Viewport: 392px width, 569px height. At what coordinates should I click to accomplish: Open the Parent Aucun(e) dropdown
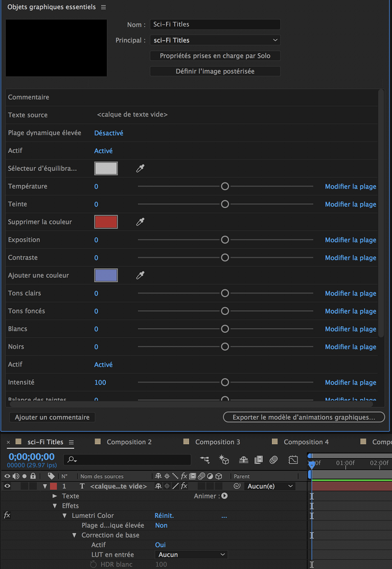(x=270, y=486)
